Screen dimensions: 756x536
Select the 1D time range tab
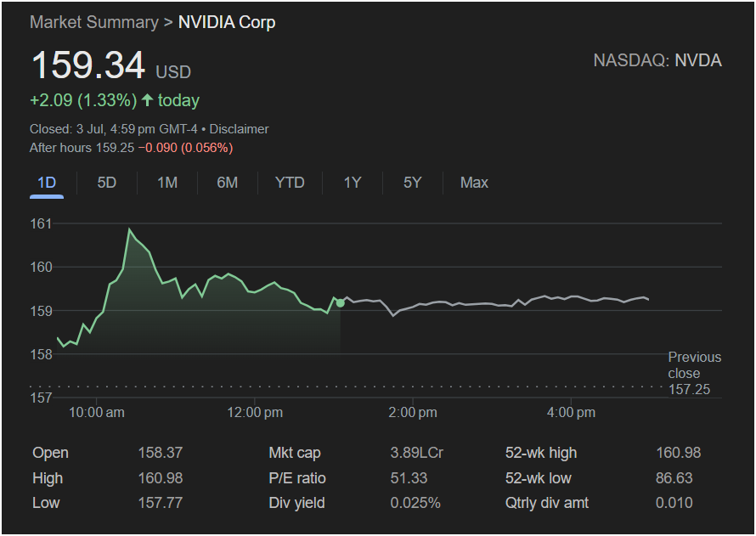point(47,183)
